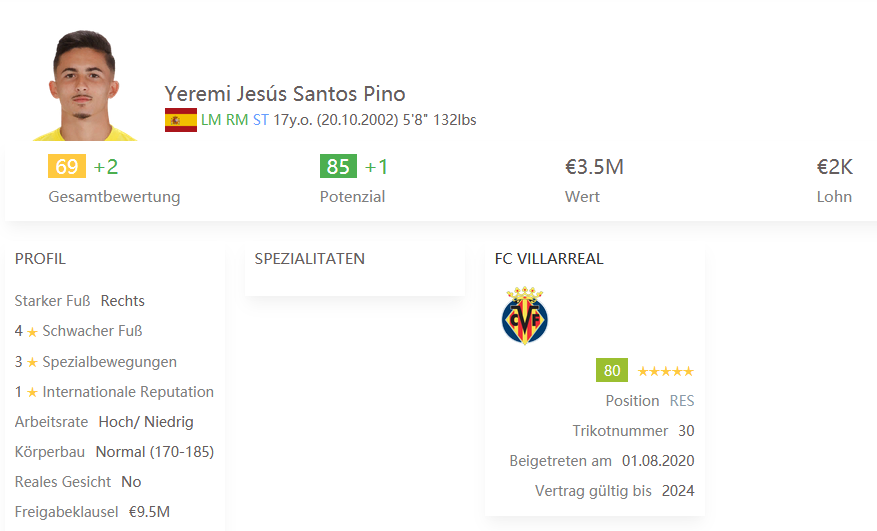Click the international reputation star icon
The image size is (877, 531).
click(32, 393)
